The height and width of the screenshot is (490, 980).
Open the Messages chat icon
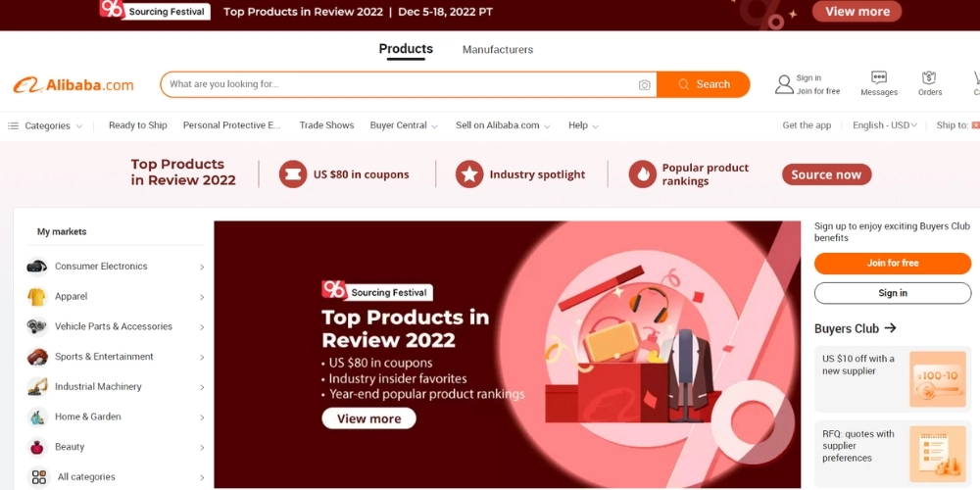point(879,77)
